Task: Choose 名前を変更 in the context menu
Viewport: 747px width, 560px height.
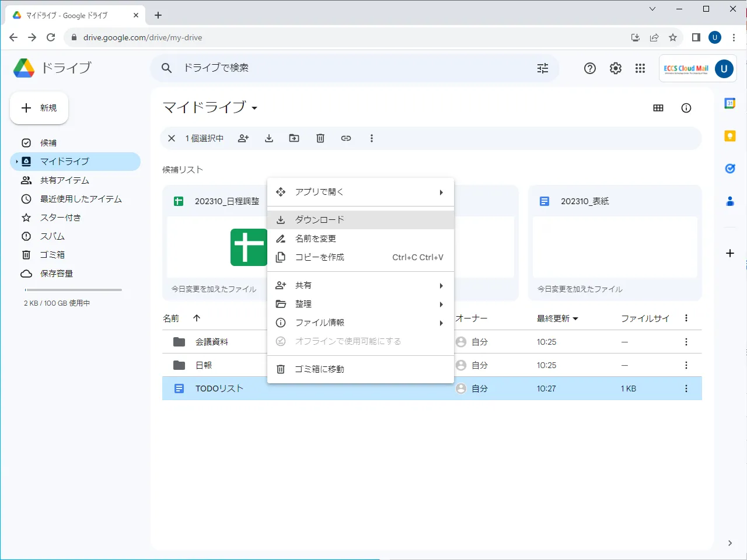Action: click(x=315, y=239)
